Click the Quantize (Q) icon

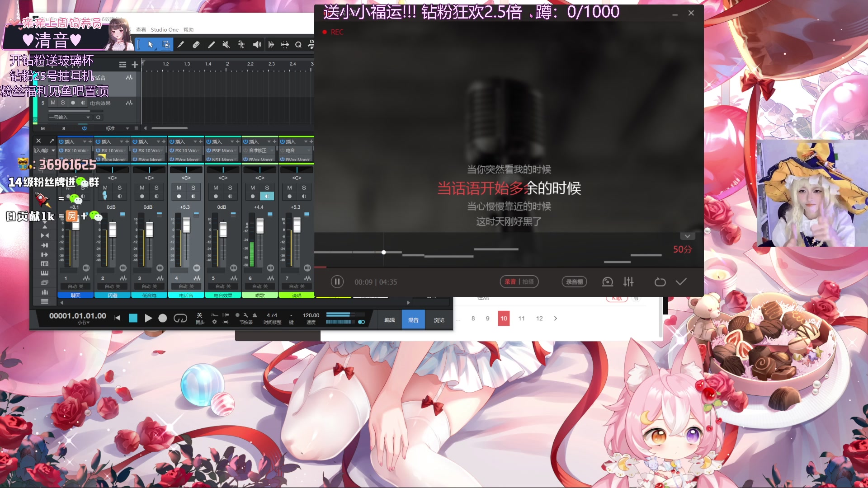tap(298, 44)
